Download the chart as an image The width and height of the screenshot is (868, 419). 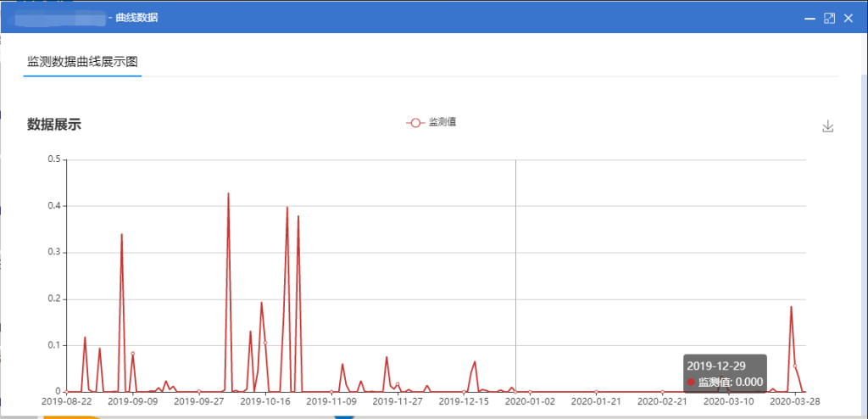tap(828, 126)
